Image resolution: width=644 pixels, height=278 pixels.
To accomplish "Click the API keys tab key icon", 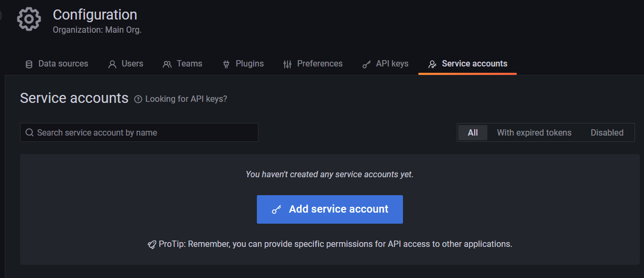I will [367, 64].
